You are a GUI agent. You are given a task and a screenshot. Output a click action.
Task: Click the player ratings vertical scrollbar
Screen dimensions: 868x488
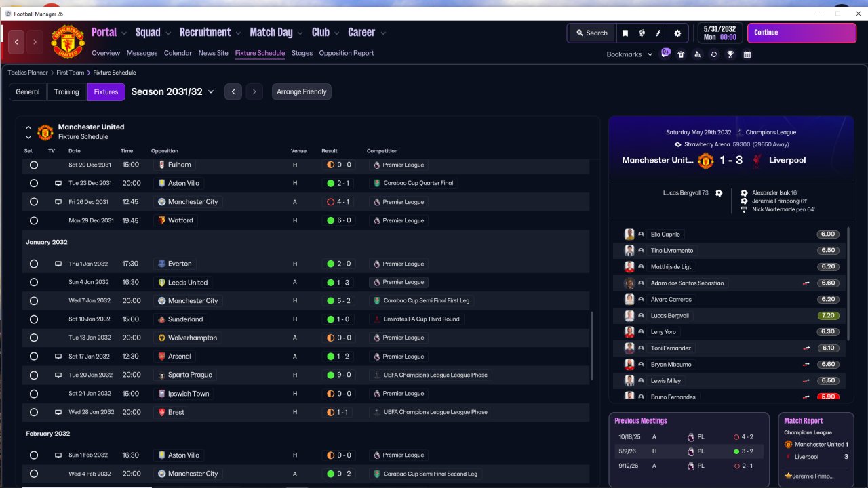coord(848,285)
